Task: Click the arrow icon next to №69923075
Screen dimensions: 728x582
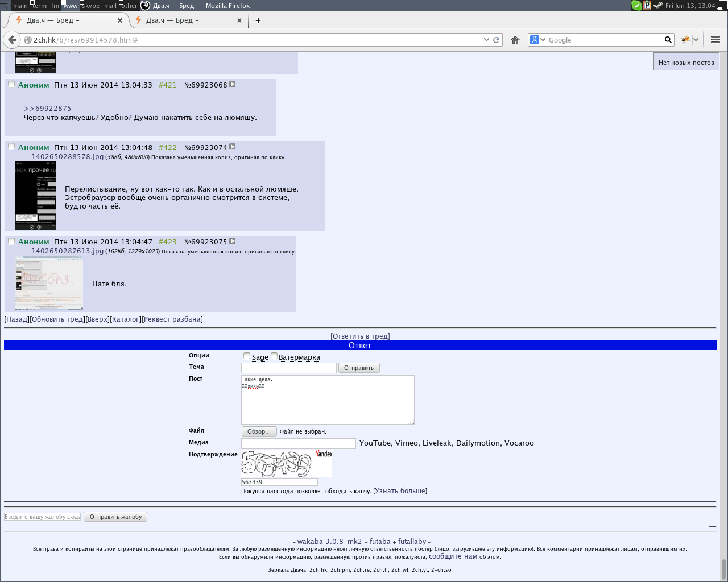Action: (x=233, y=241)
